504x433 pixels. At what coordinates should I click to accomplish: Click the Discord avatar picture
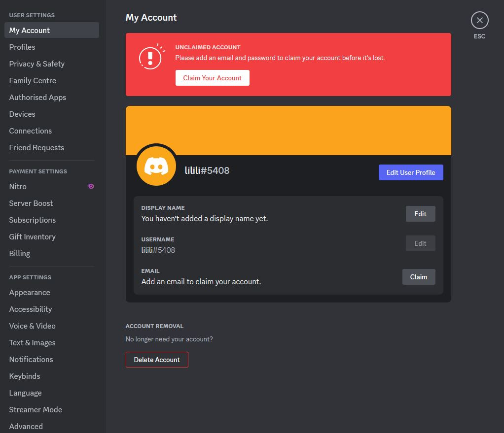coord(156,166)
